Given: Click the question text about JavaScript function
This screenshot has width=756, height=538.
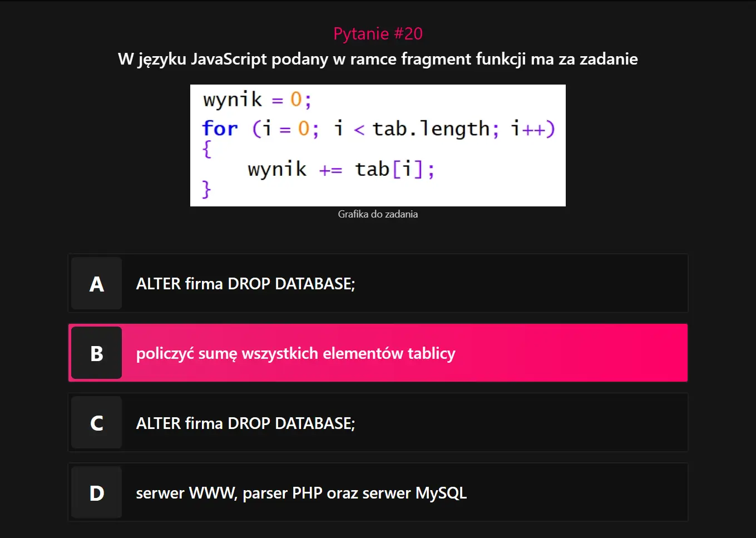Looking at the screenshot, I should coord(378,59).
